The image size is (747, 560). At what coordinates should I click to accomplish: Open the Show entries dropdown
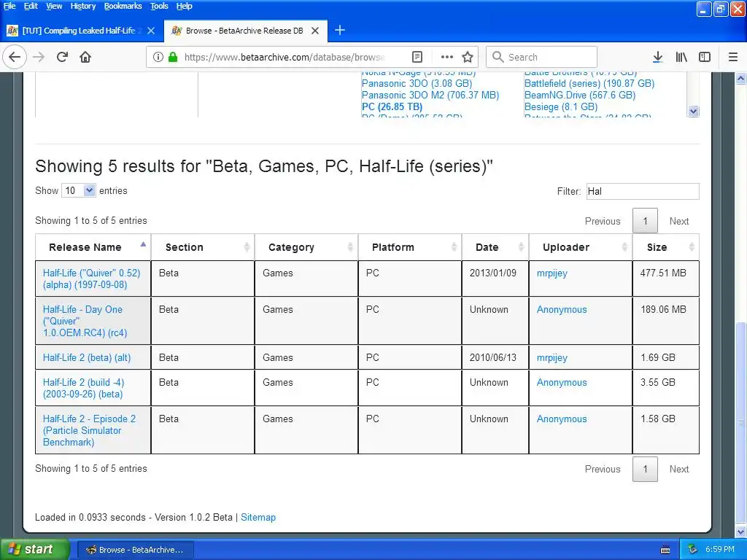(79, 190)
